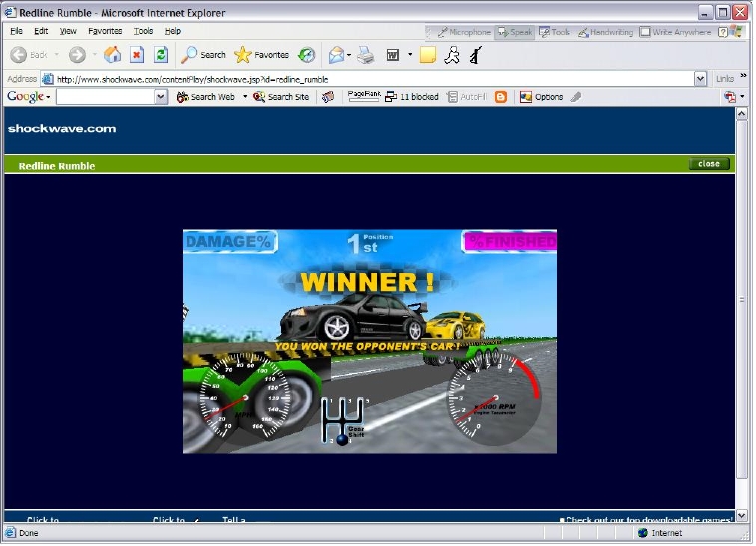
Task: Click the shockwave.com logo
Action: [62, 129]
